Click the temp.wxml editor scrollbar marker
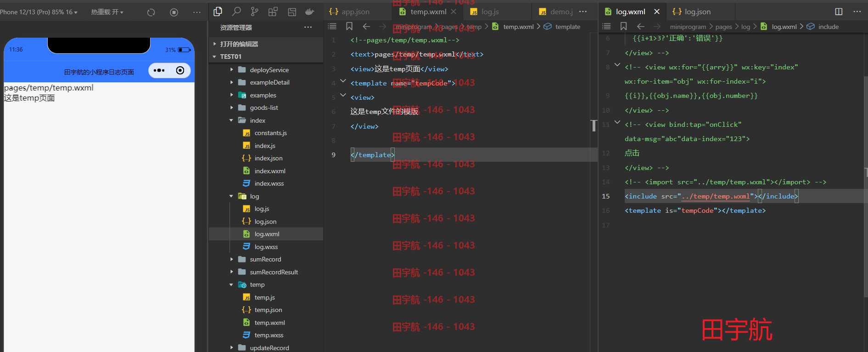868x352 pixels. click(x=594, y=125)
